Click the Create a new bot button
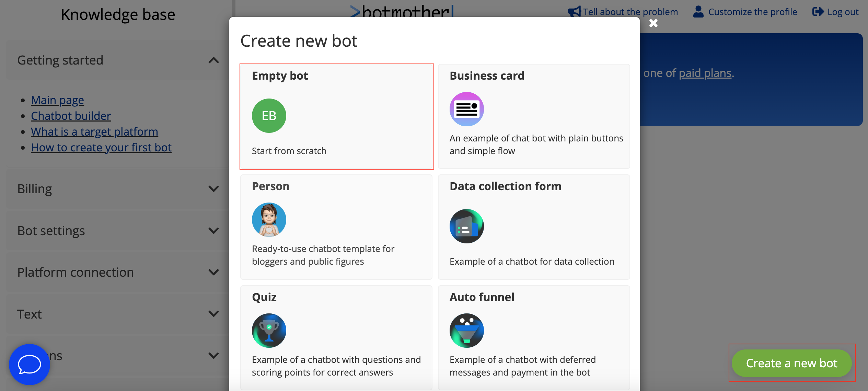The width and height of the screenshot is (868, 391). tap(791, 363)
